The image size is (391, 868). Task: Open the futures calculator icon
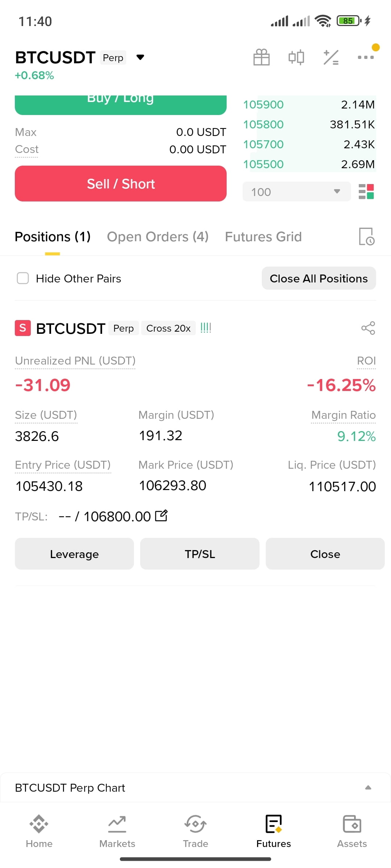(x=331, y=57)
